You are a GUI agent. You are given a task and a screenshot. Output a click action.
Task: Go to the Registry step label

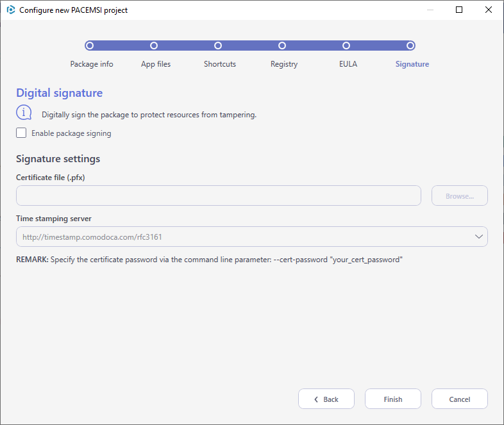click(x=284, y=64)
